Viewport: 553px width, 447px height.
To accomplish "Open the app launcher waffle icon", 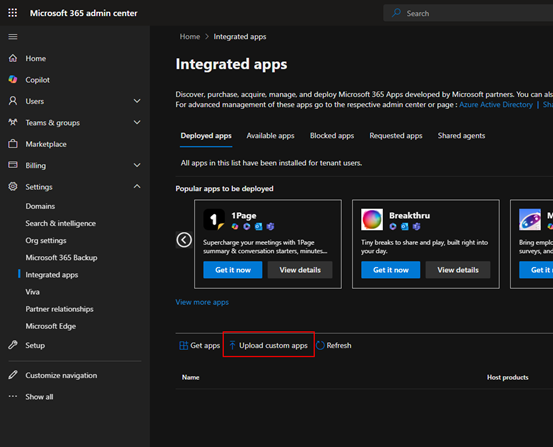I will [13, 13].
